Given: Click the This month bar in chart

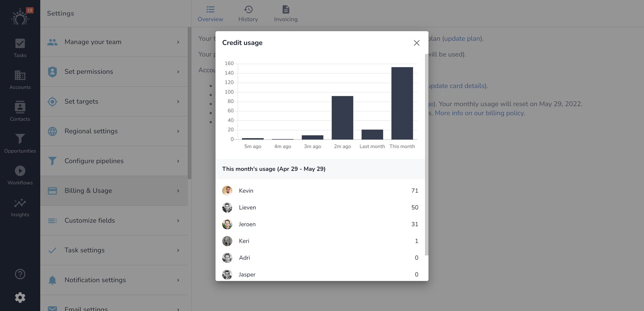Looking at the screenshot, I should click(x=402, y=103).
